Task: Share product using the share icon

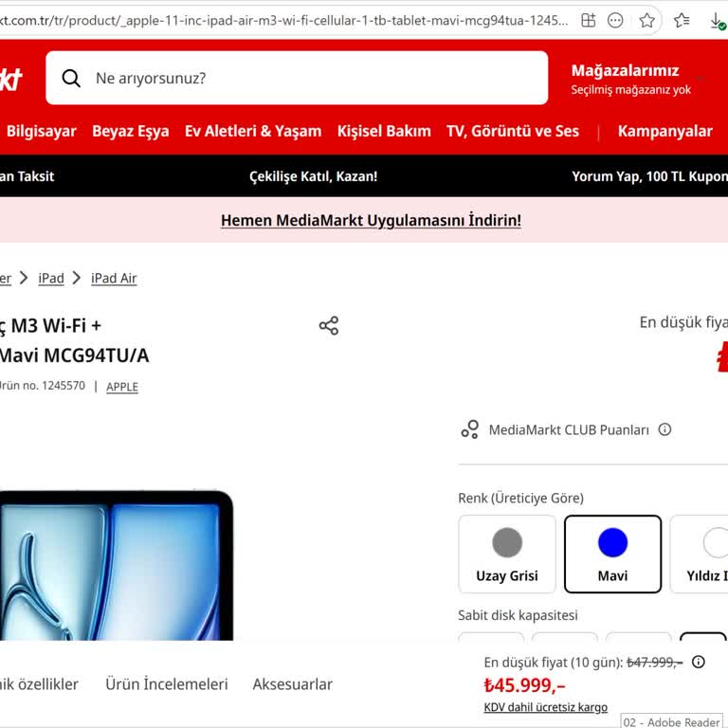Action: 329,325
